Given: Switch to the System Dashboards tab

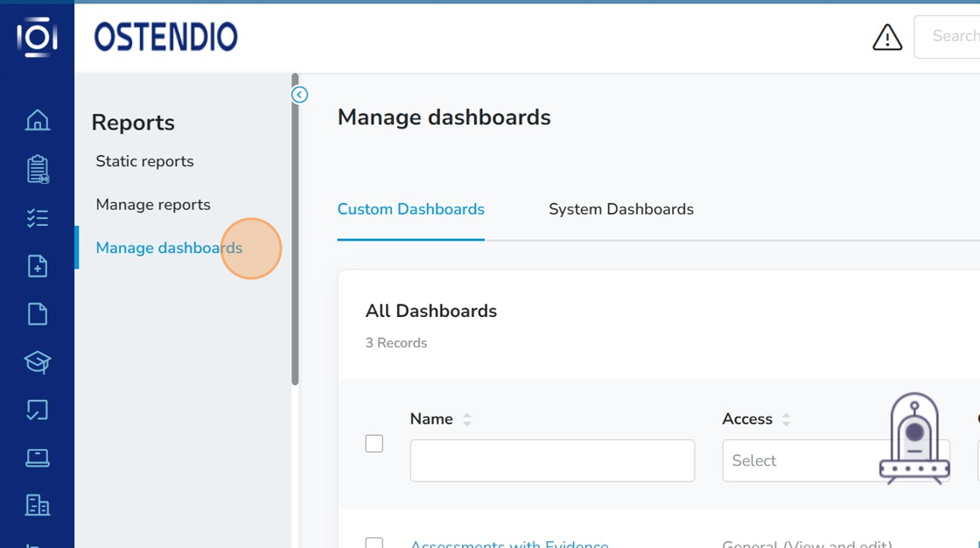Looking at the screenshot, I should click(x=621, y=209).
